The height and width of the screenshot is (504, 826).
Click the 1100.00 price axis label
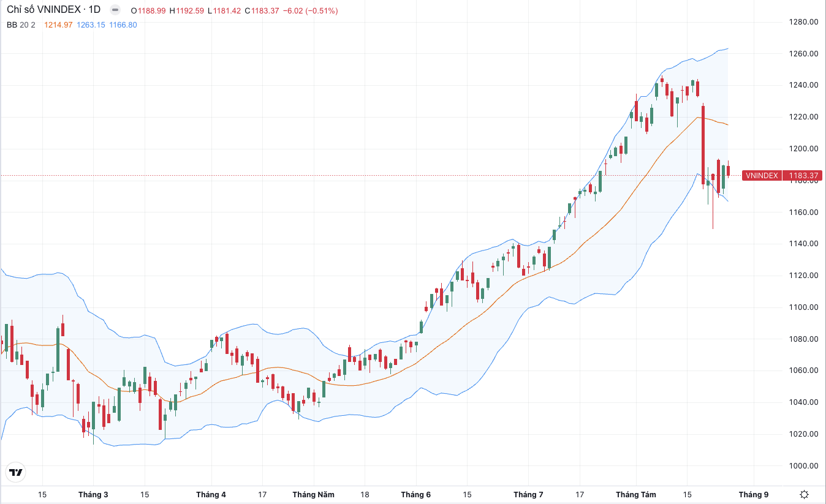pos(804,307)
